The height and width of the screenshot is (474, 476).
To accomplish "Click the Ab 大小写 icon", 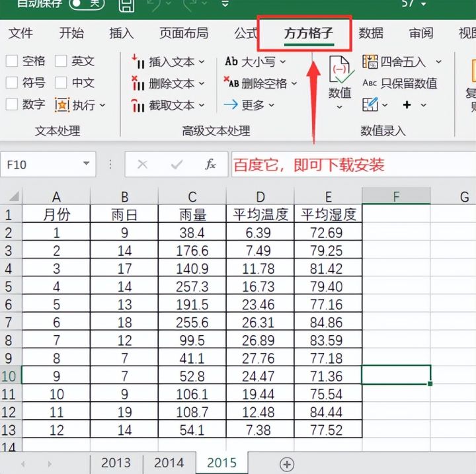I will (x=231, y=61).
